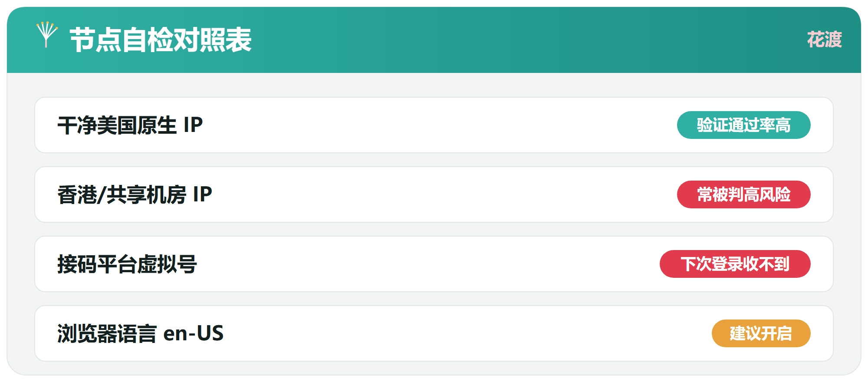Select the 验证通过率高 green badge
The width and height of the screenshot is (868, 382).
[x=743, y=125]
